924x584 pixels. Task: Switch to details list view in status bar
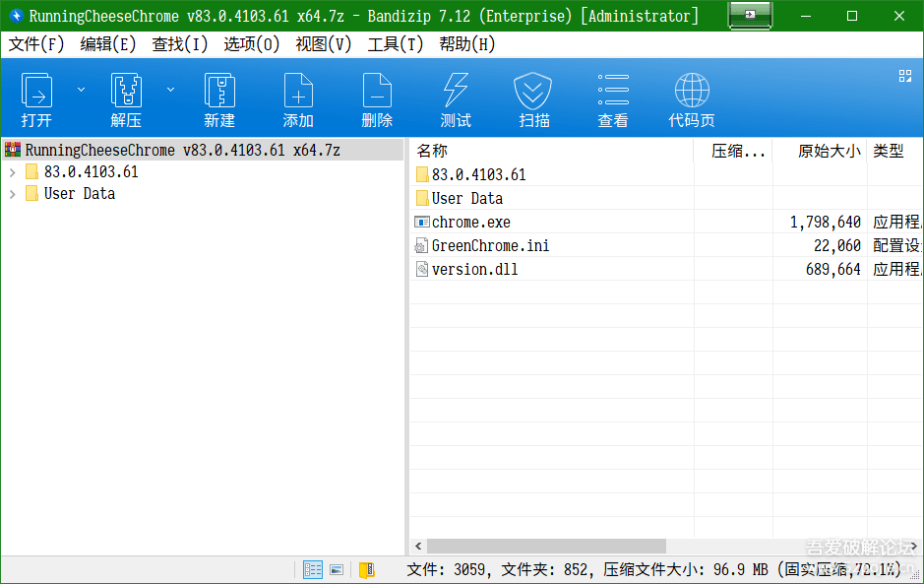tap(312, 570)
